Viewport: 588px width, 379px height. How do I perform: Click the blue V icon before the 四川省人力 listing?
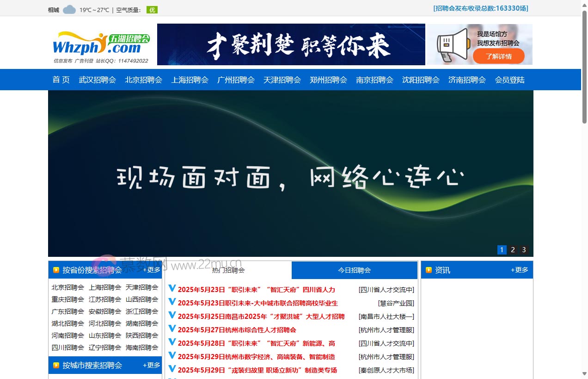[171, 289]
